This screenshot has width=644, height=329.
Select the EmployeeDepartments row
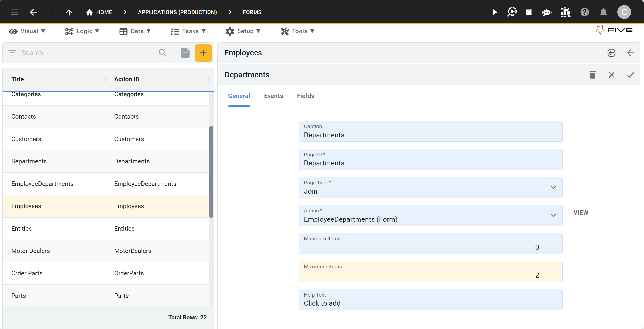(105, 184)
